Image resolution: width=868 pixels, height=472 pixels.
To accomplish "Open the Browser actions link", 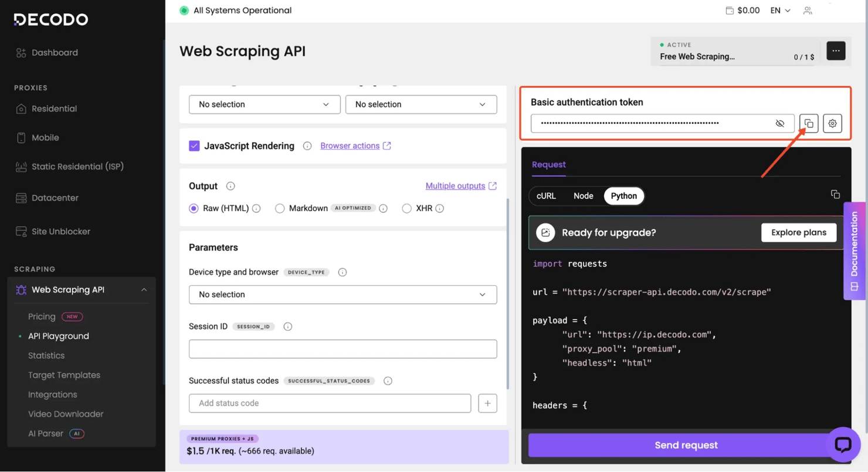I will tap(355, 146).
